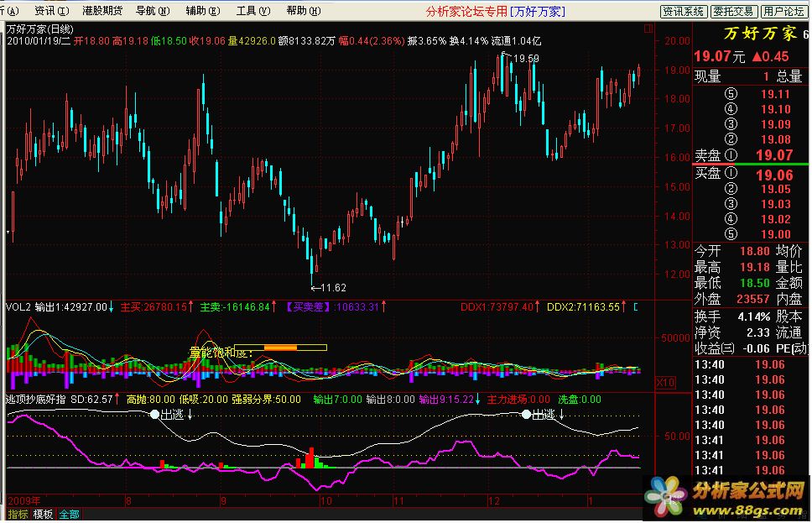Click the small red square icon above the chart

click(x=648, y=29)
